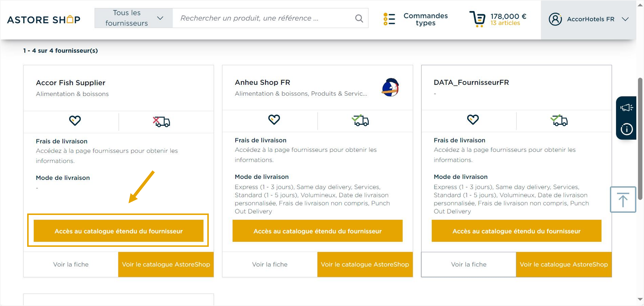Click the AstoreShop home logo

[x=44, y=19]
